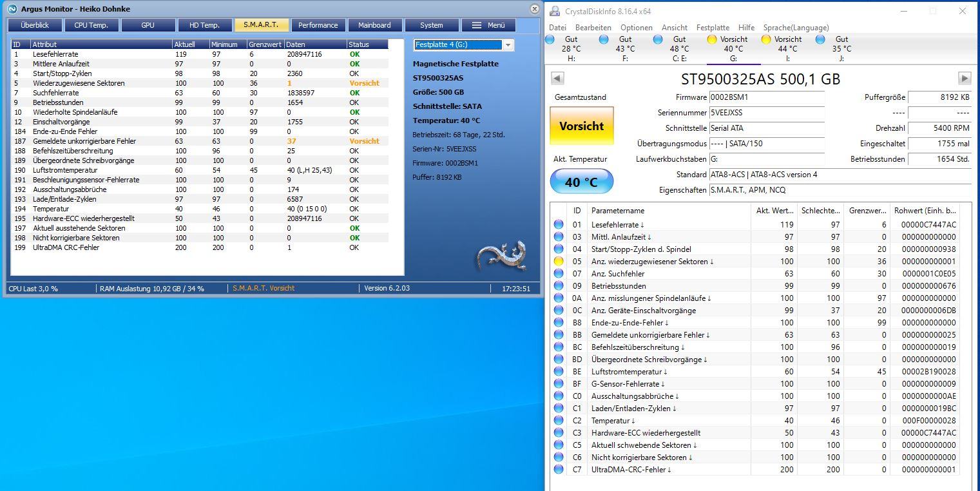Go to the previous disk with the left arrow

[x=557, y=78]
